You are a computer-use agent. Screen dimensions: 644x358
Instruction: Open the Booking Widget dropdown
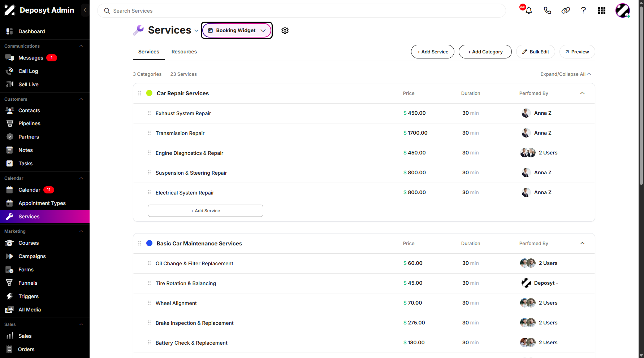click(x=237, y=30)
